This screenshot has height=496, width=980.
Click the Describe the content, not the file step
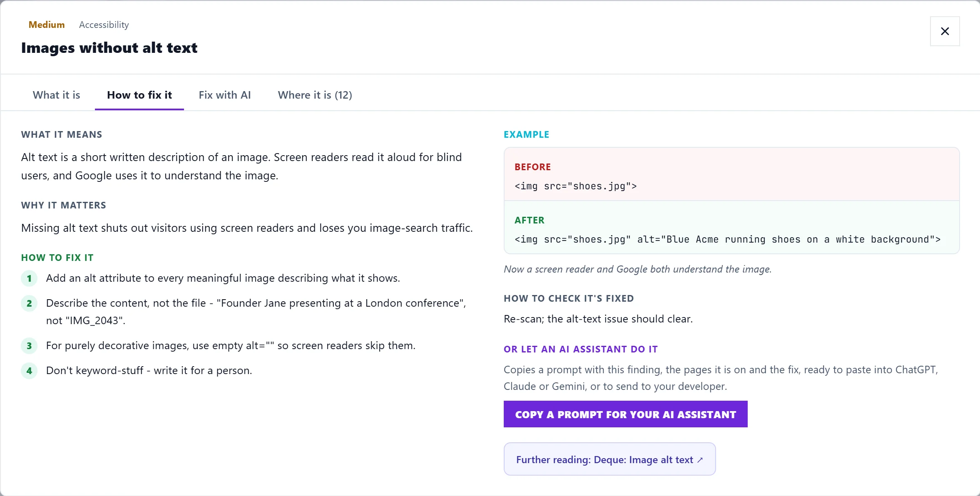(x=256, y=312)
